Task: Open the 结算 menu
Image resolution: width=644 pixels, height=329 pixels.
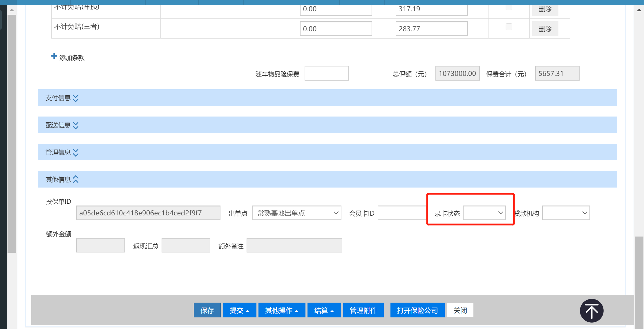Action: pos(324,310)
